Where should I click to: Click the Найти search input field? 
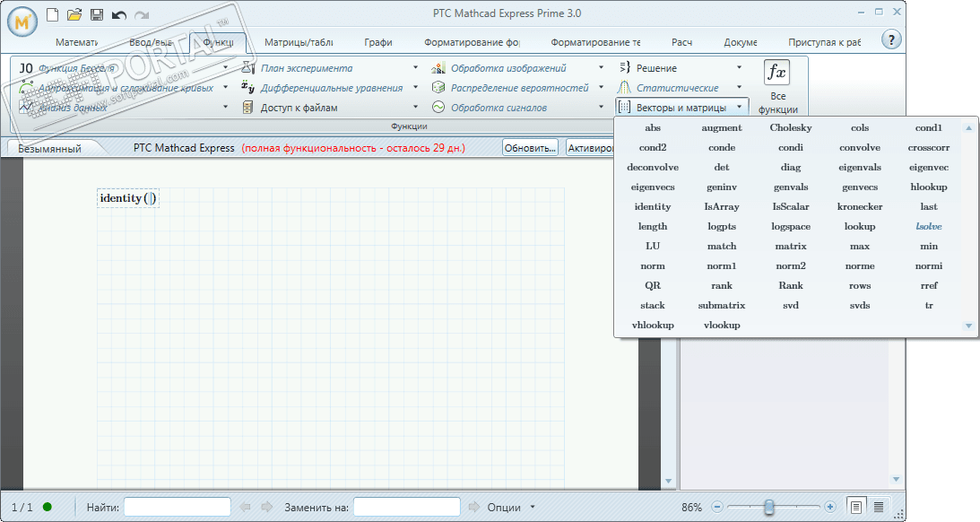click(177, 507)
